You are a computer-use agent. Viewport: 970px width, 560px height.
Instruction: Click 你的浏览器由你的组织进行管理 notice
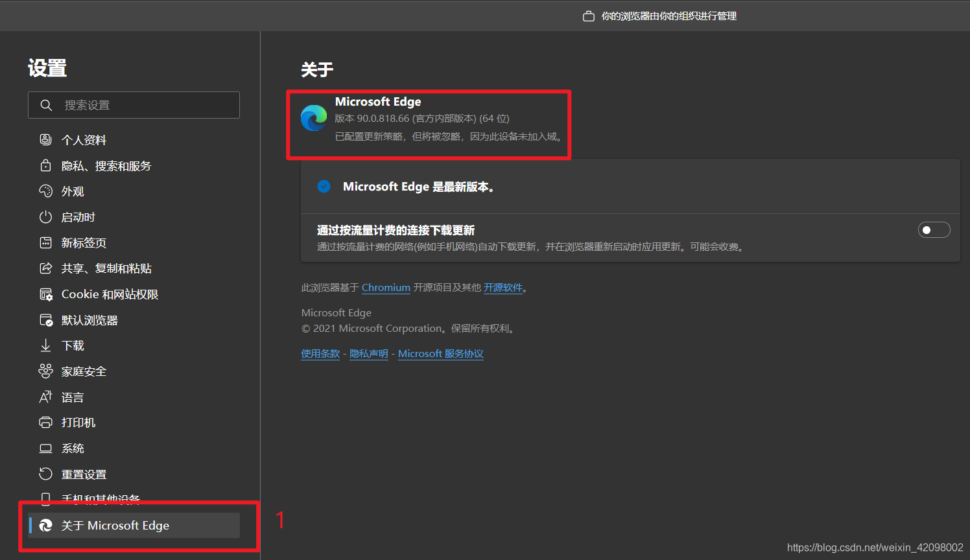tap(668, 16)
